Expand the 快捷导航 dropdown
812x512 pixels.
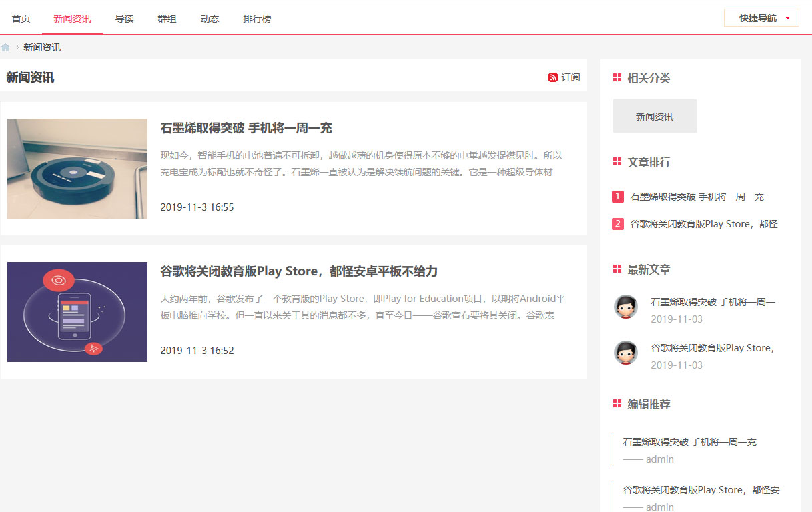761,18
